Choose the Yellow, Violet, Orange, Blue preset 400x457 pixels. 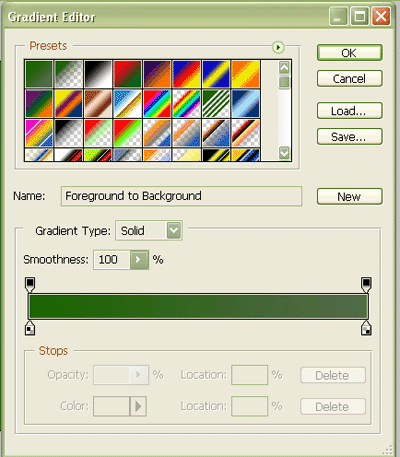click(x=69, y=103)
